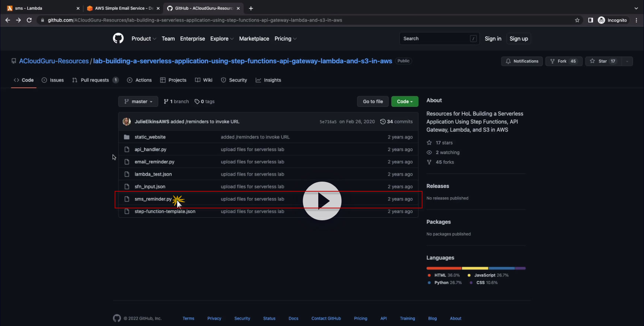Open the repository Security tab
This screenshot has width=644, height=326.
234,80
